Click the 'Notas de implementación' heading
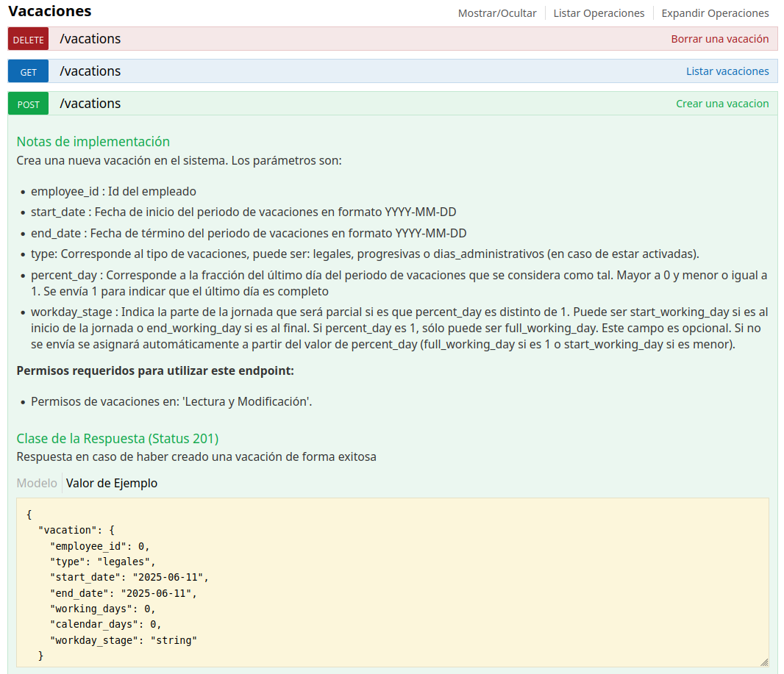784x674 pixels. [93, 142]
